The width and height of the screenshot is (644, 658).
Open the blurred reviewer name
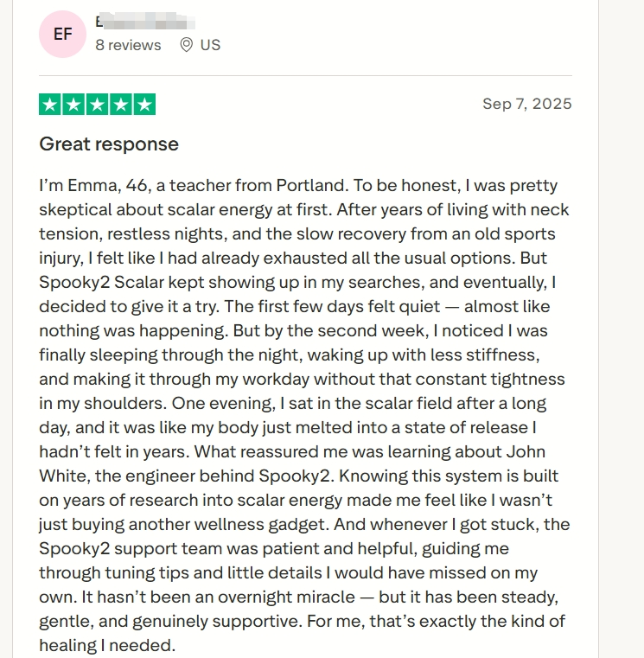(144, 22)
